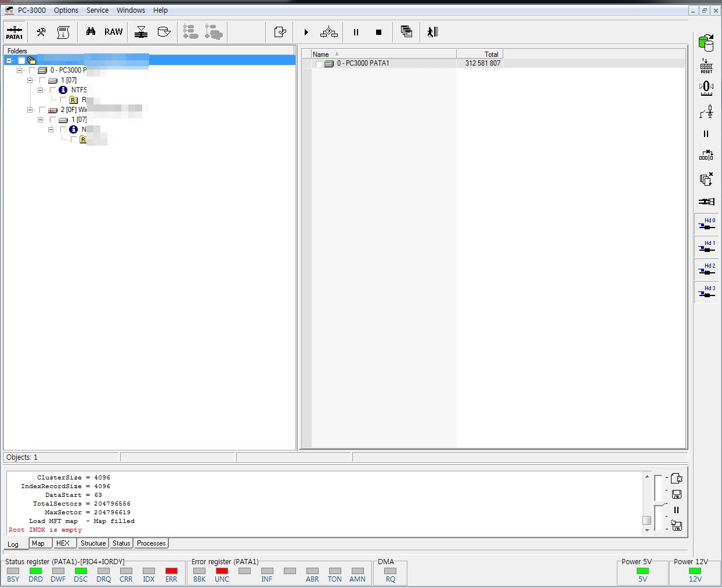Toggle head Hd 3 button

(706, 292)
